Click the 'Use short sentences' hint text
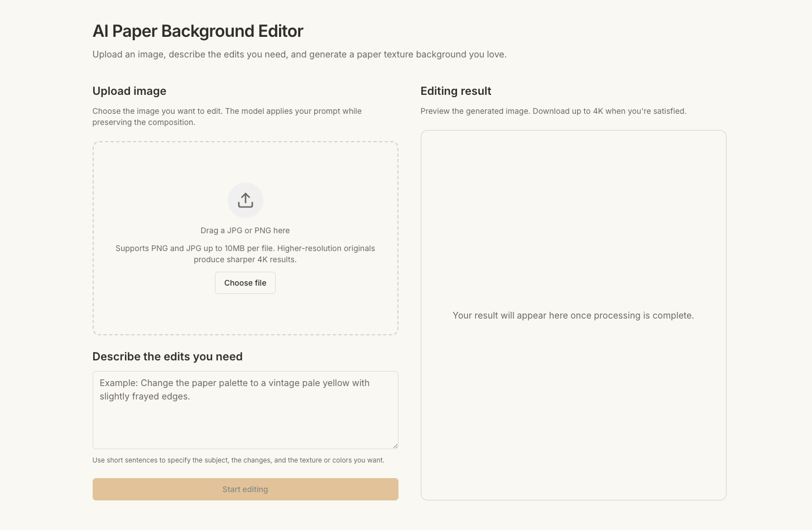Viewport: 812px width, 530px height. pyautogui.click(x=238, y=460)
